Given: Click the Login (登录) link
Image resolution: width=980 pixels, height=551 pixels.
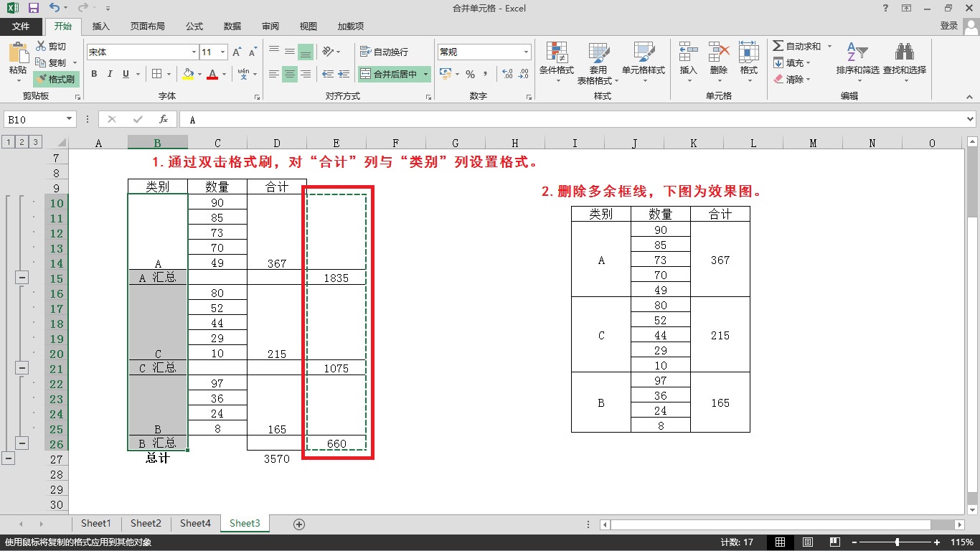Looking at the screenshot, I should pos(949,26).
